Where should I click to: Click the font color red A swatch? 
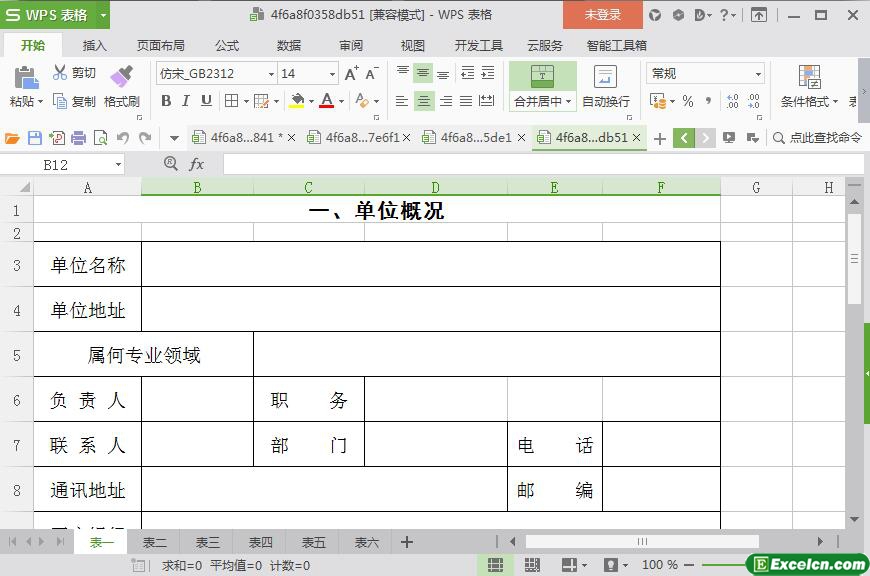tap(326, 100)
